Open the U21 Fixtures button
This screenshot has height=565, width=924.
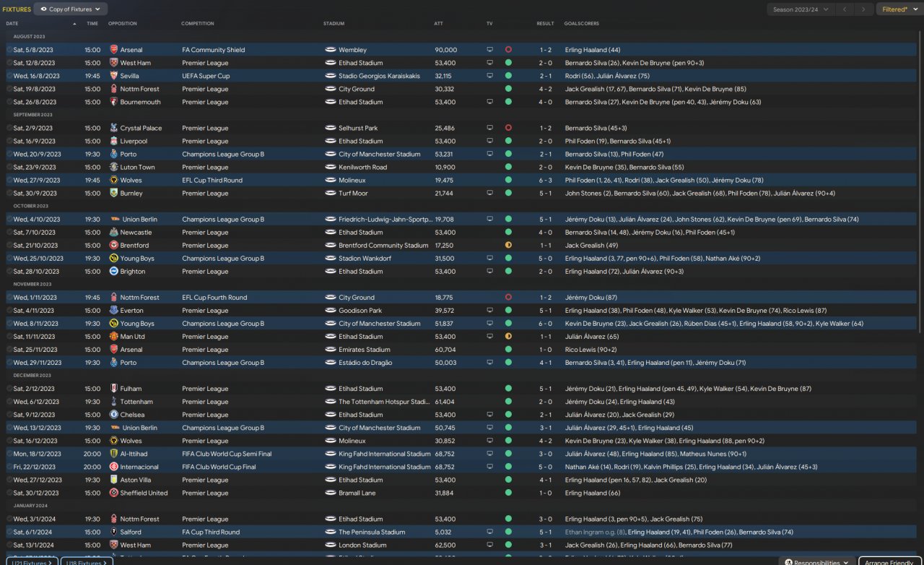(x=32, y=562)
